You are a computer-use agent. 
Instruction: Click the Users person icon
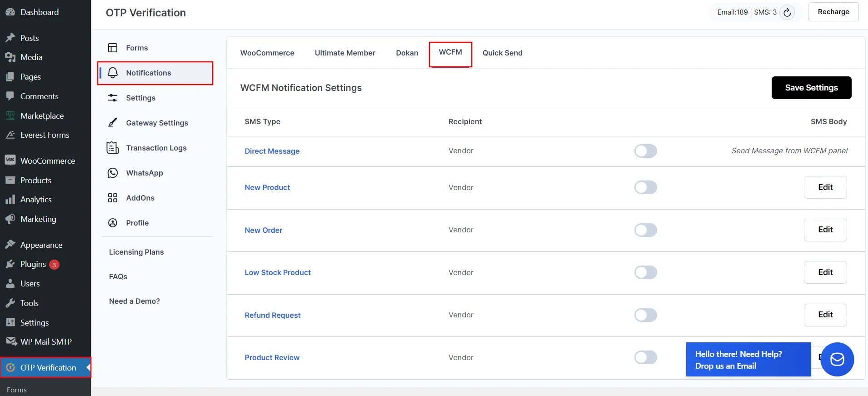[x=10, y=284]
